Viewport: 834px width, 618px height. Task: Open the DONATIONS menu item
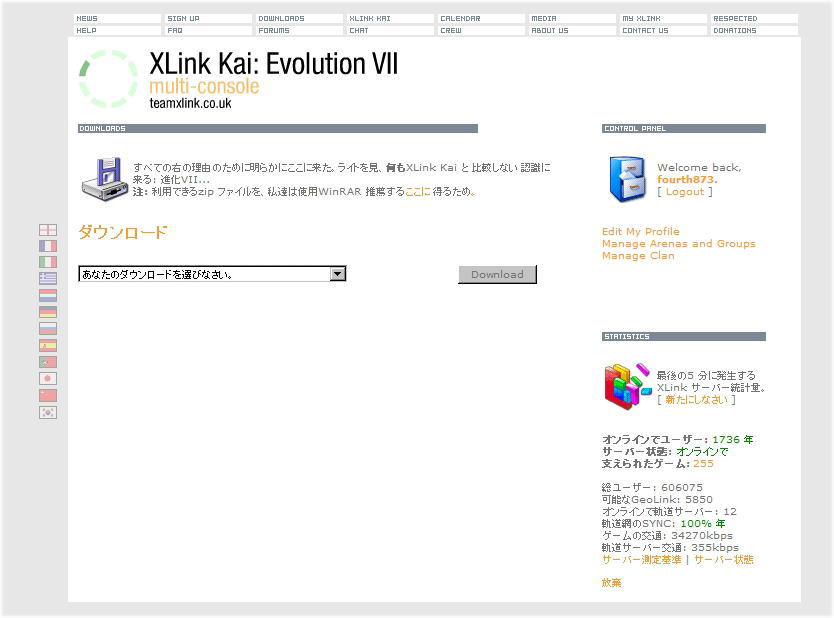754,31
